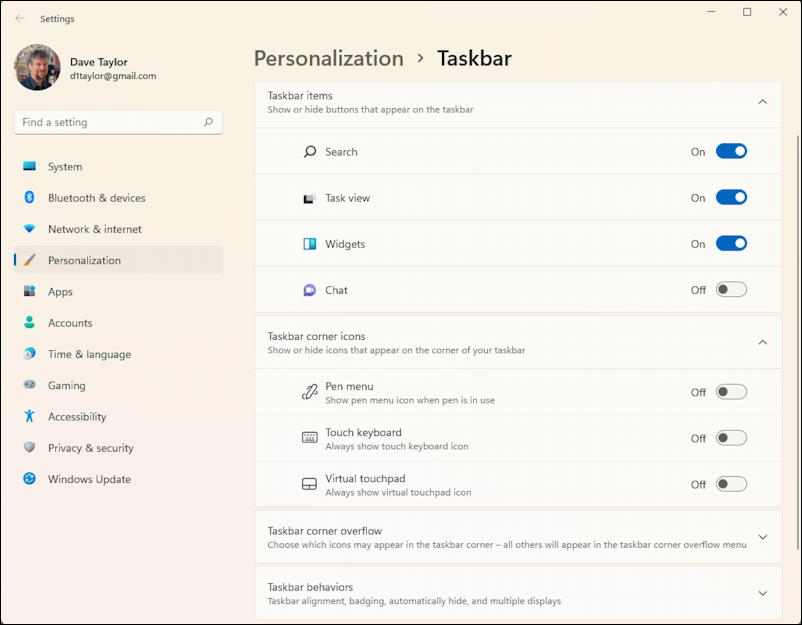Click the Windows Update sync icon

click(30, 479)
